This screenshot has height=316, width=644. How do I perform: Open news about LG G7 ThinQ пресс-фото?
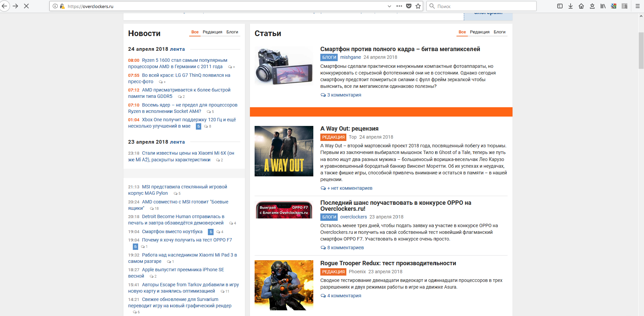tap(179, 78)
